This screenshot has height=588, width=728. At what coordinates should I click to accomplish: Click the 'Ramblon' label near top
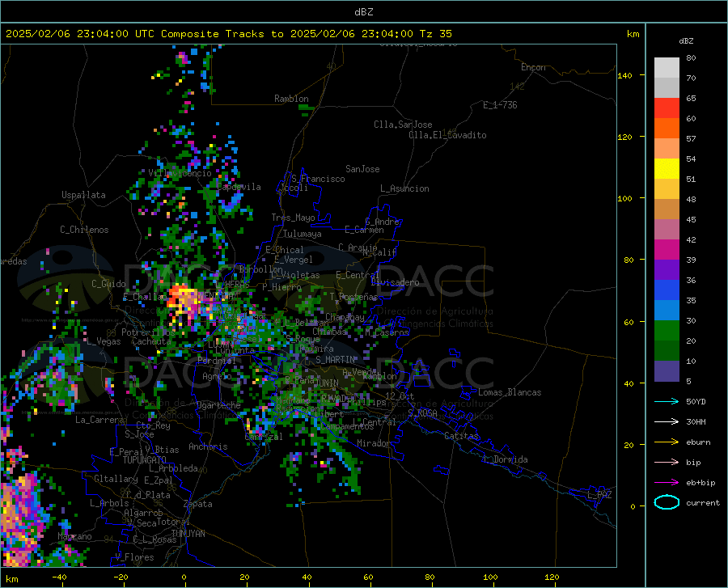point(291,99)
